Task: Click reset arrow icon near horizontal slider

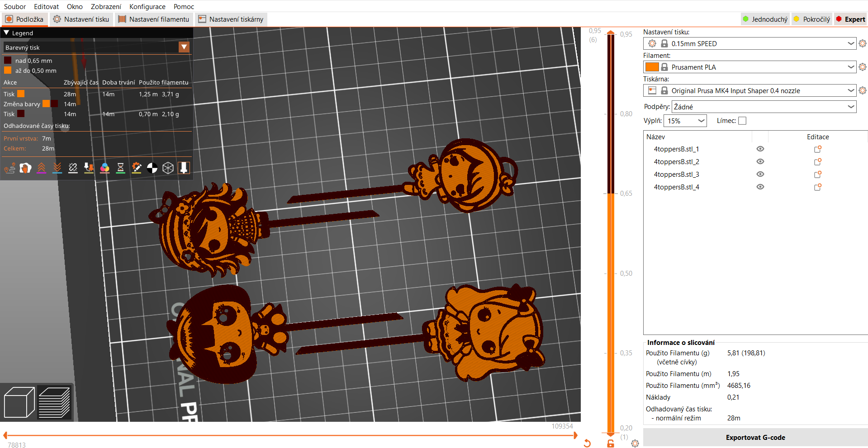Action: click(x=587, y=443)
